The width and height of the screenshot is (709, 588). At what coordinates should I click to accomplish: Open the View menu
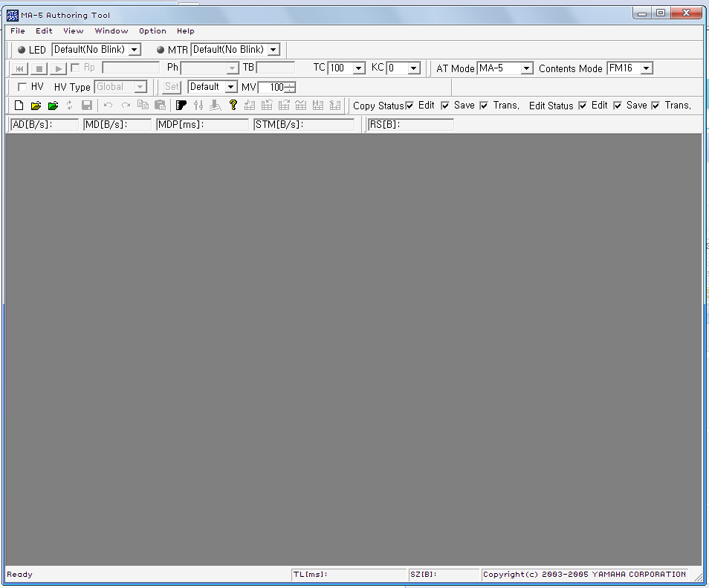tap(74, 30)
